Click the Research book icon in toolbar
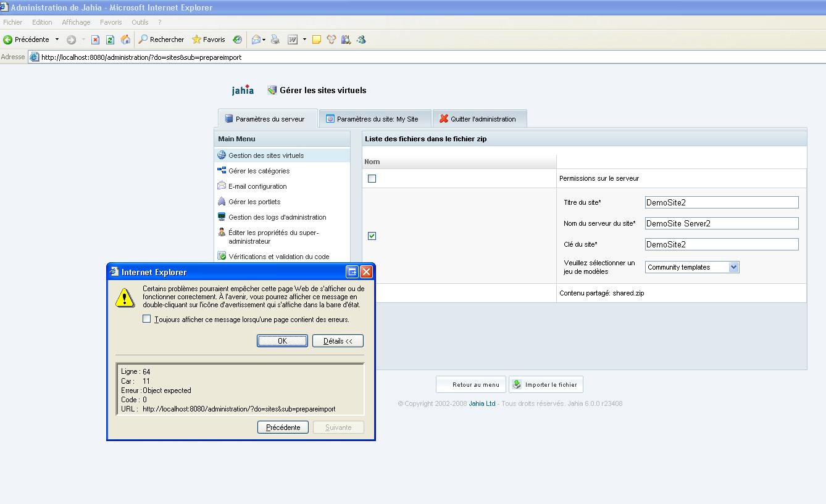 pos(346,39)
